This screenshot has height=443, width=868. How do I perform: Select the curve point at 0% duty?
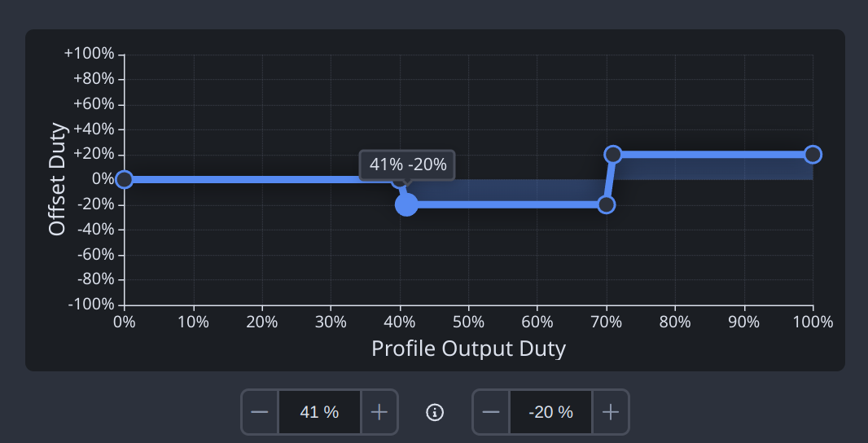click(x=124, y=179)
